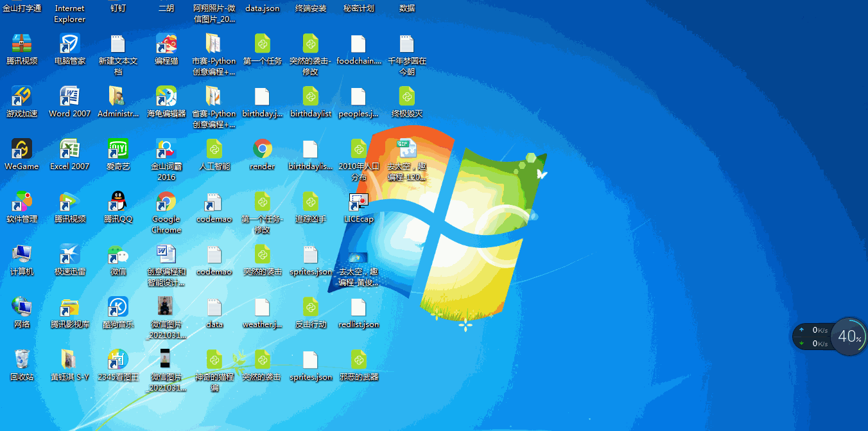Launch the Google Chrome shortcut
The height and width of the screenshot is (431, 868).
point(166,202)
